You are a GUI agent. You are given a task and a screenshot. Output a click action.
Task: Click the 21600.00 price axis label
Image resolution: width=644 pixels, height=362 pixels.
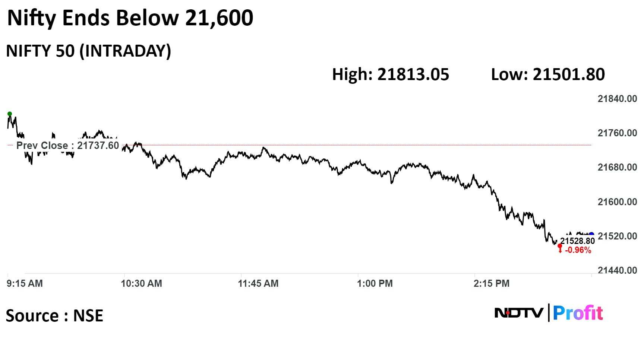point(617,202)
